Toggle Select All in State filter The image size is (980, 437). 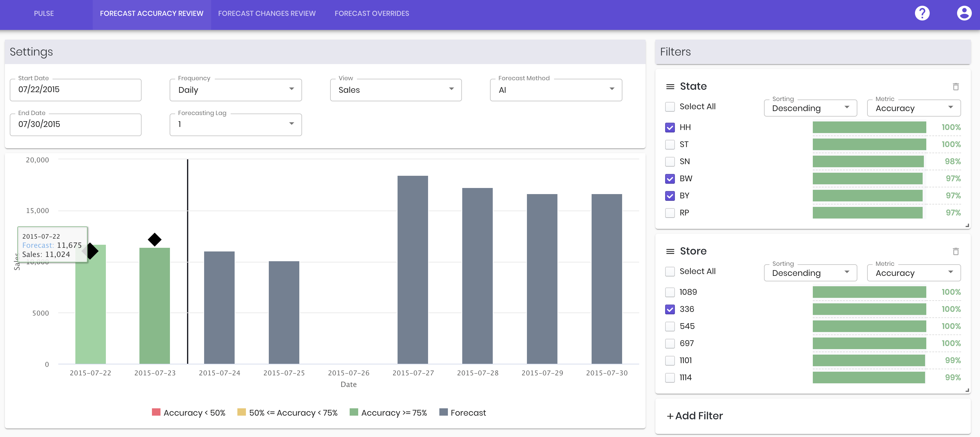click(670, 107)
